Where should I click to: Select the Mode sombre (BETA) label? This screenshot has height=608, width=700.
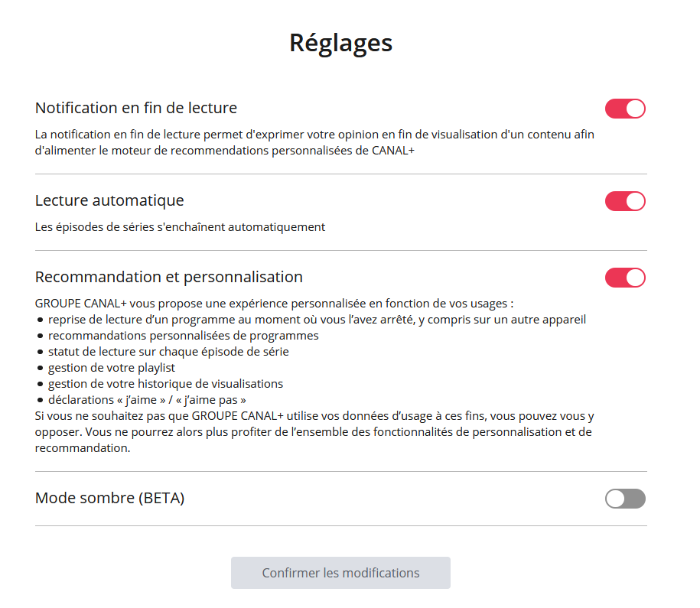tap(110, 499)
